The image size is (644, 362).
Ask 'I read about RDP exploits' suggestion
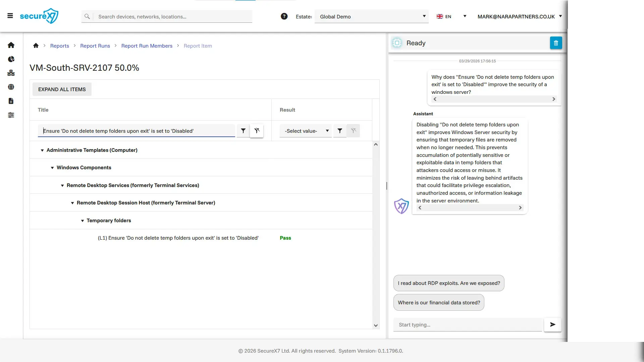[449, 283]
